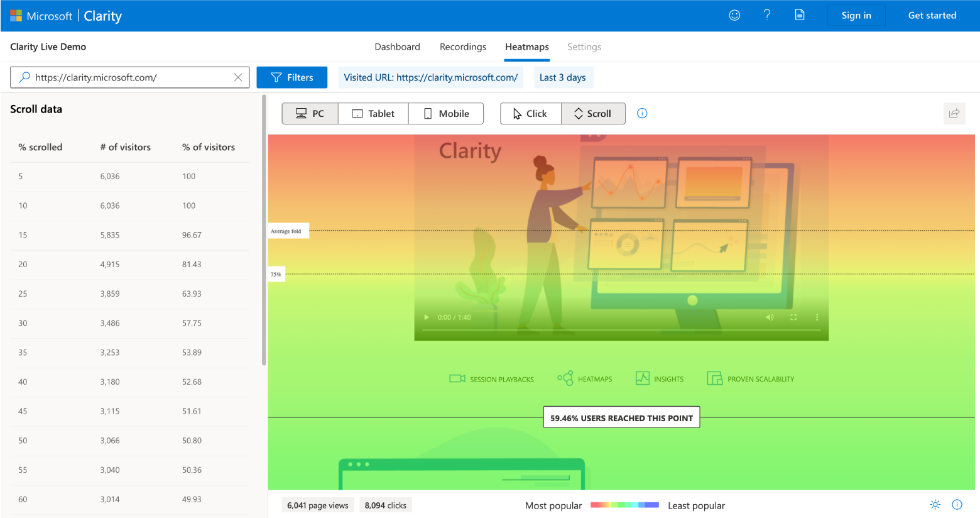Click the documentation icon in top bar
This screenshot has height=518, width=980.
point(800,14)
